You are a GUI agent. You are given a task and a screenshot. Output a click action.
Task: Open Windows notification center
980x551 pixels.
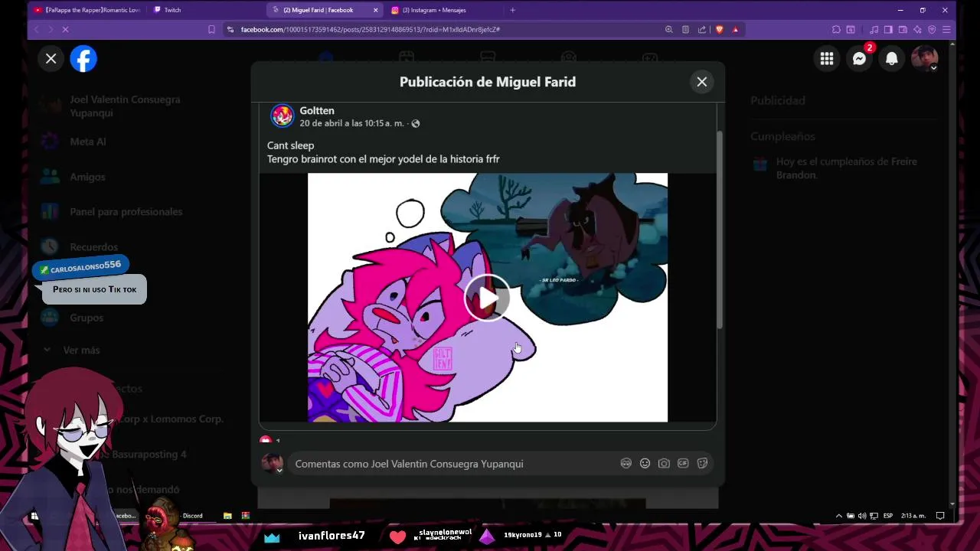[x=940, y=516]
